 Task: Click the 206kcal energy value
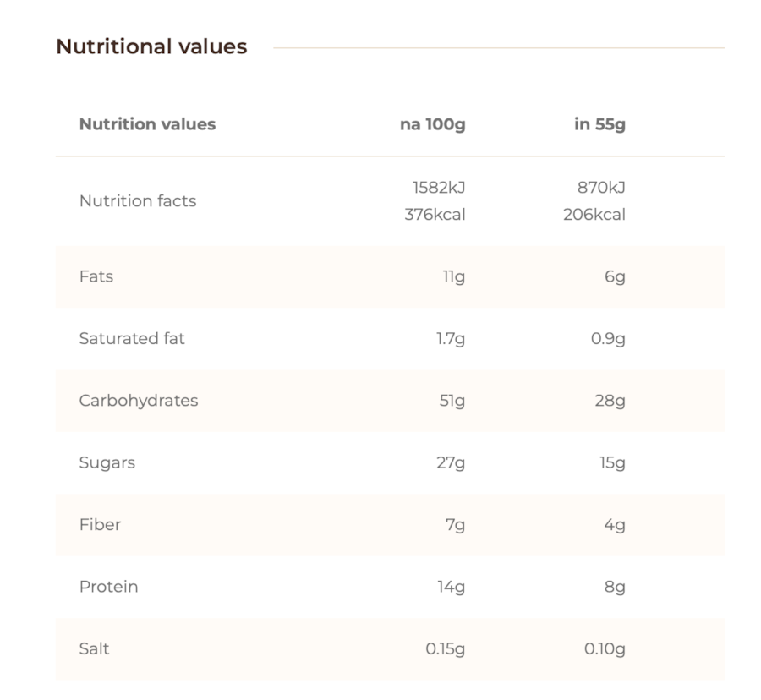594,215
